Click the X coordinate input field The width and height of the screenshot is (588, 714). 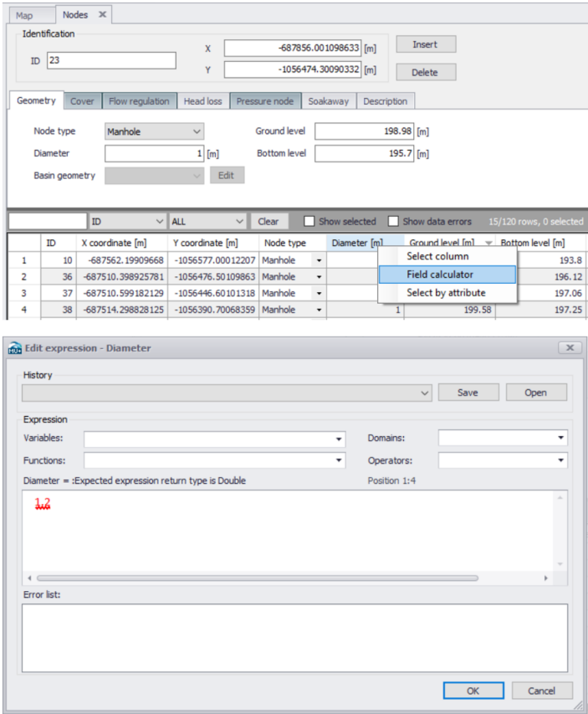[293, 48]
